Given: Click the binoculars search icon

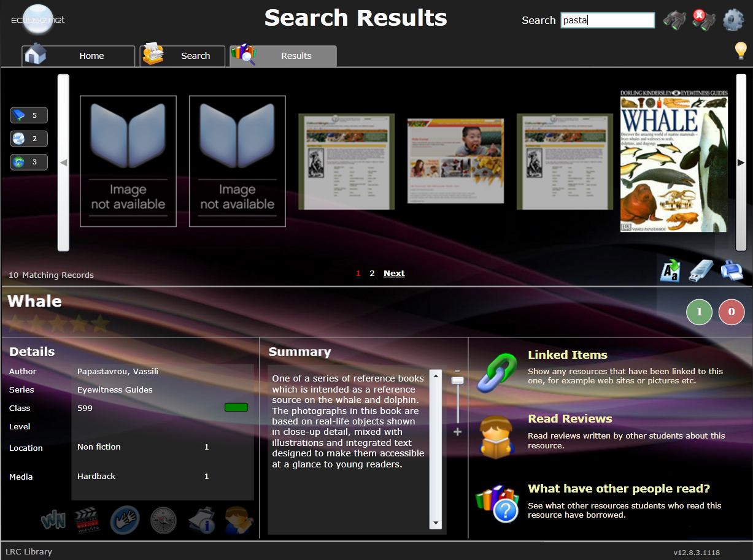Looking at the screenshot, I should click(674, 20).
